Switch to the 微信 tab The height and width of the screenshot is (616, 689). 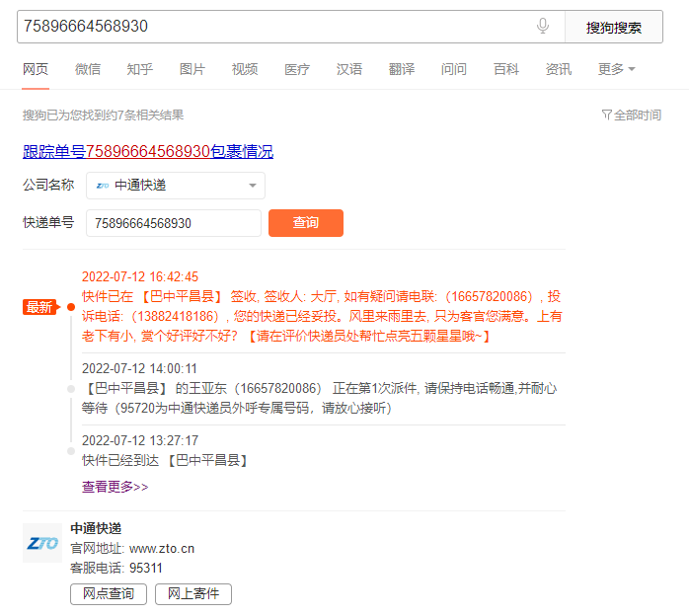[x=88, y=69]
